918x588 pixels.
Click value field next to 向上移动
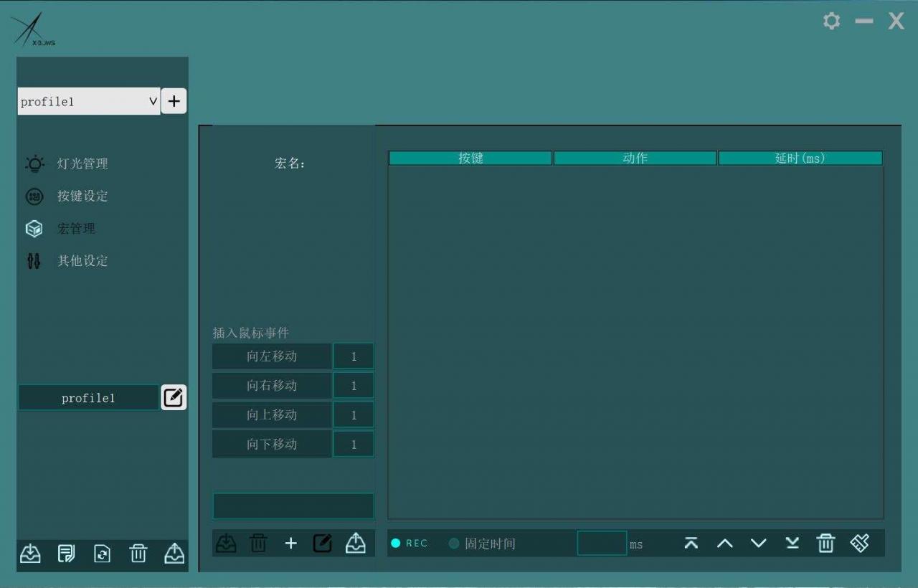click(x=354, y=415)
